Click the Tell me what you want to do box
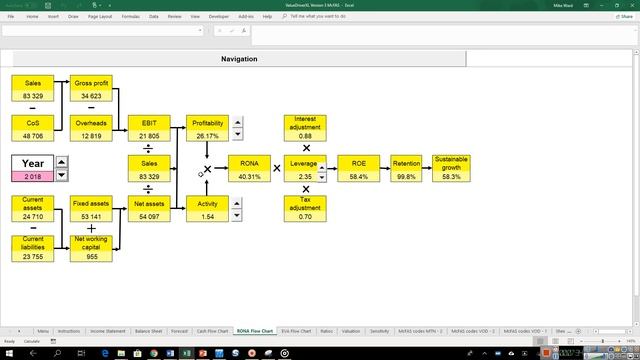The image size is (640, 360). [x=318, y=16]
